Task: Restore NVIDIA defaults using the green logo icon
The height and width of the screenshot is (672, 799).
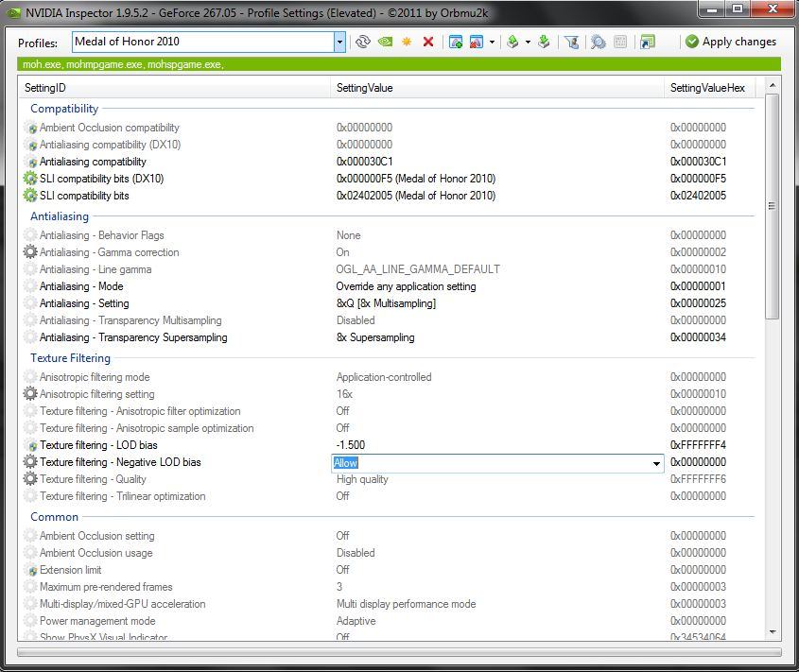Action: [385, 42]
